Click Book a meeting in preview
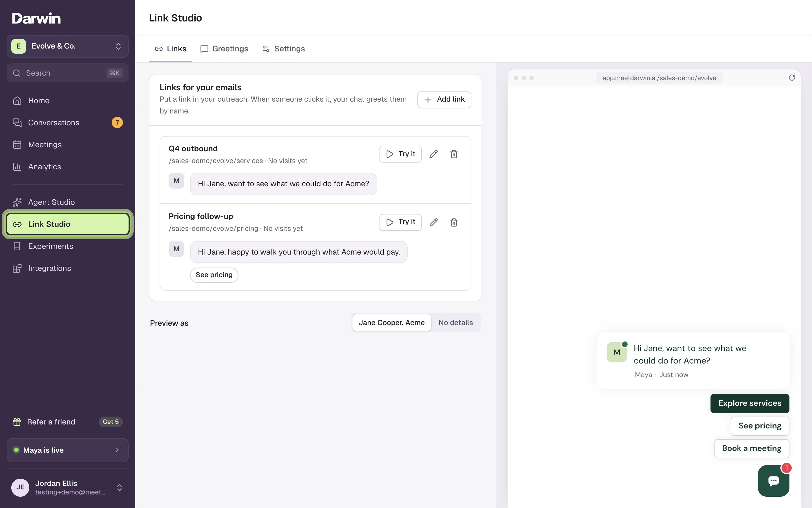 tap(752, 448)
